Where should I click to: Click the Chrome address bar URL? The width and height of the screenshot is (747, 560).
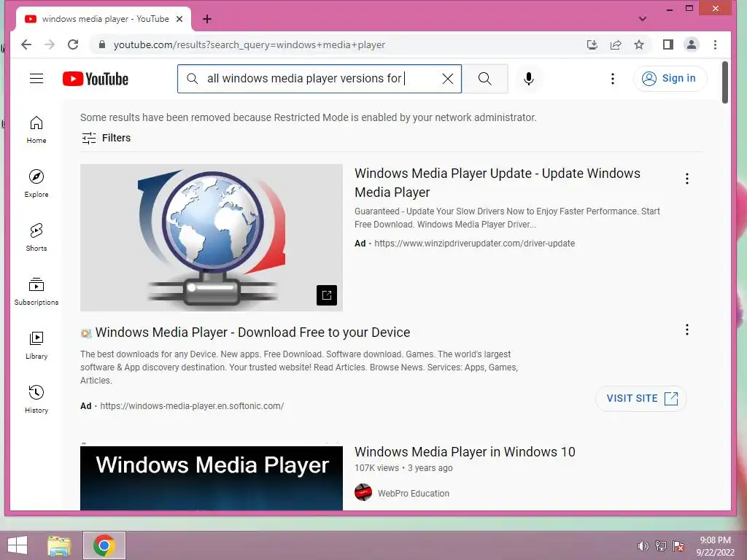click(x=249, y=44)
